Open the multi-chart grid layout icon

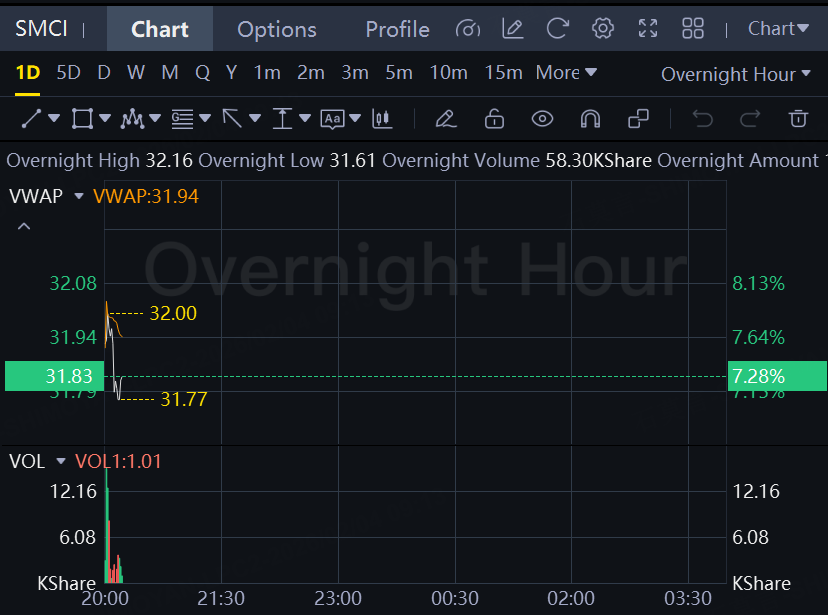click(x=692, y=29)
